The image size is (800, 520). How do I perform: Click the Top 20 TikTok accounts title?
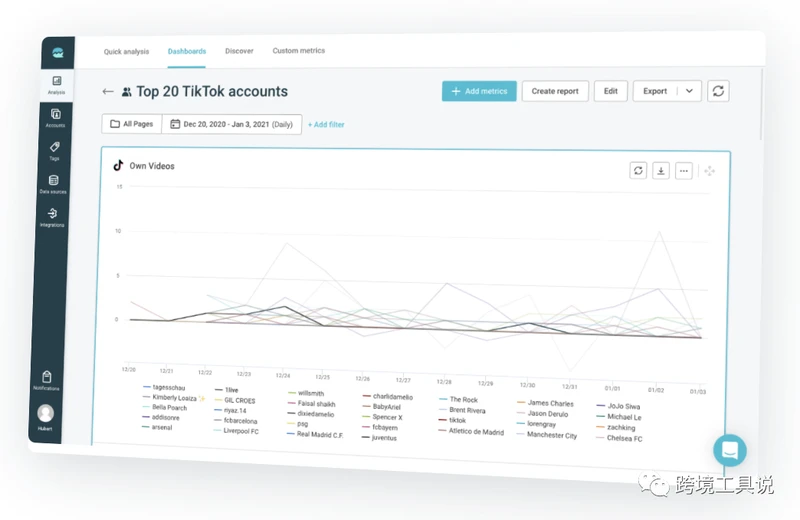pyautogui.click(x=212, y=91)
